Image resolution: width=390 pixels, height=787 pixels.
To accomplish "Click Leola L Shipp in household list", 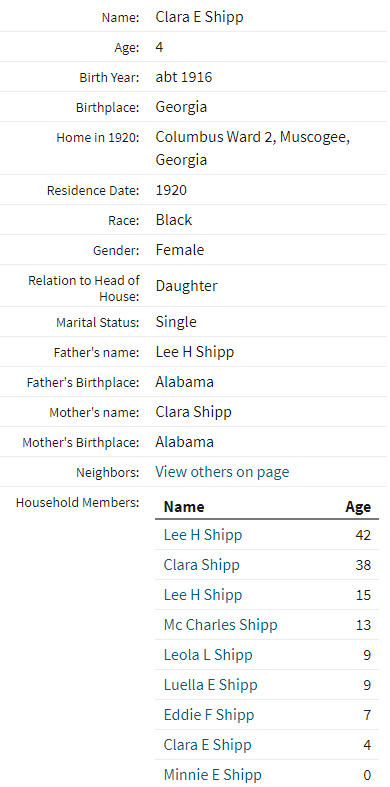I will click(208, 655).
